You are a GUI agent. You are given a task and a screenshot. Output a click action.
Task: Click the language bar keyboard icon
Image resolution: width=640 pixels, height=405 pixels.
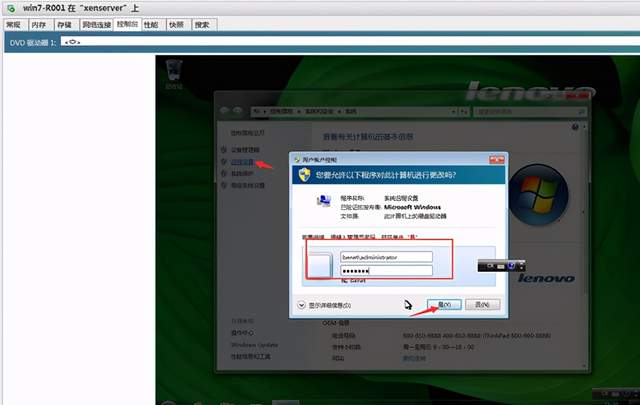[501, 267]
